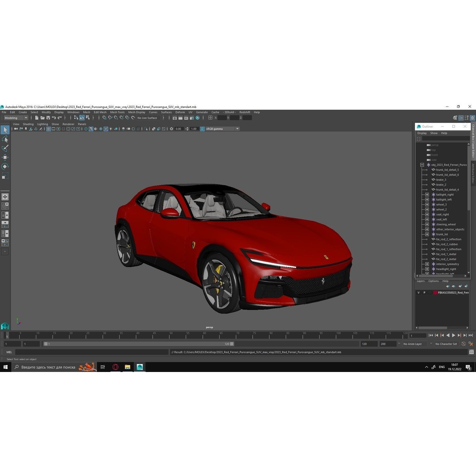Open a scene with folder icon
This screenshot has height=476, width=476.
tap(42, 118)
